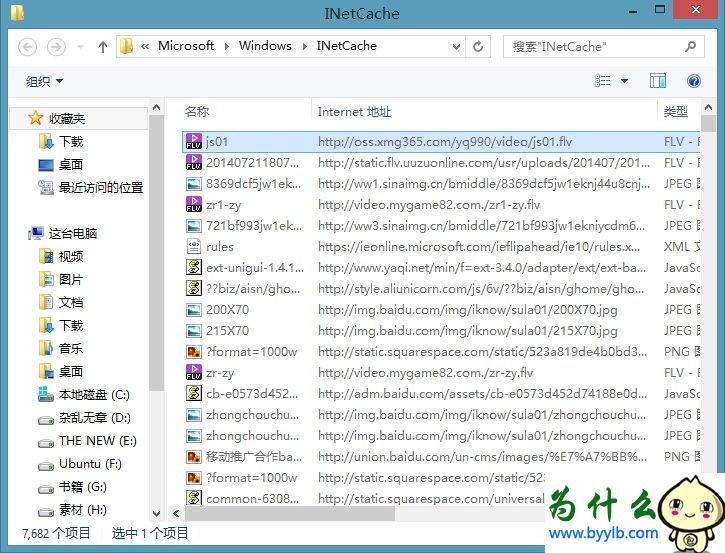Select the ext-unigui-1.4.1 JavaScript file icon
The height and width of the screenshot is (553, 725).
[194, 267]
